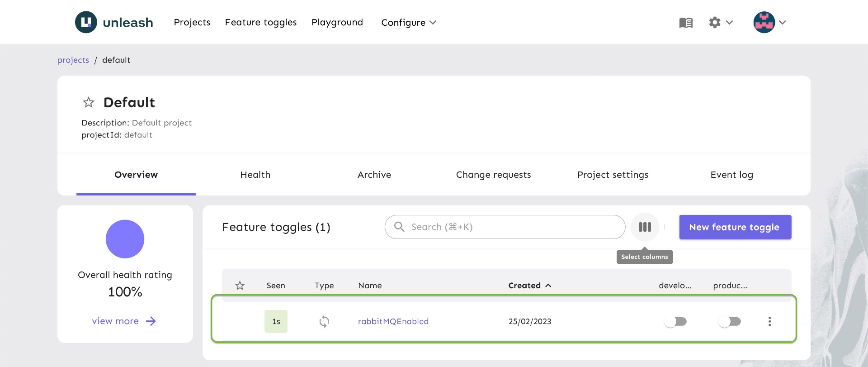Expand the Configure dropdown menu
The height and width of the screenshot is (367, 868).
tap(409, 23)
